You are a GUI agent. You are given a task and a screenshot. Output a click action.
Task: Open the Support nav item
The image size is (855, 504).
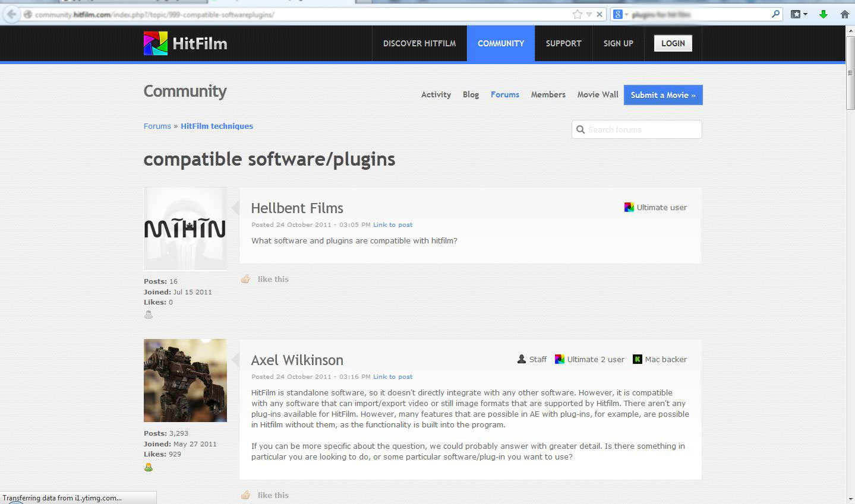[x=564, y=43]
